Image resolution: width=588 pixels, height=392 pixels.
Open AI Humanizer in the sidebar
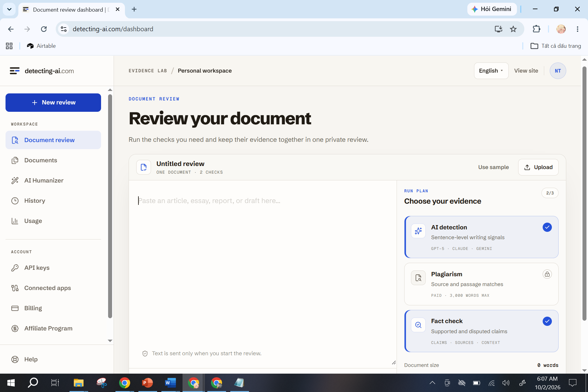click(x=53, y=180)
